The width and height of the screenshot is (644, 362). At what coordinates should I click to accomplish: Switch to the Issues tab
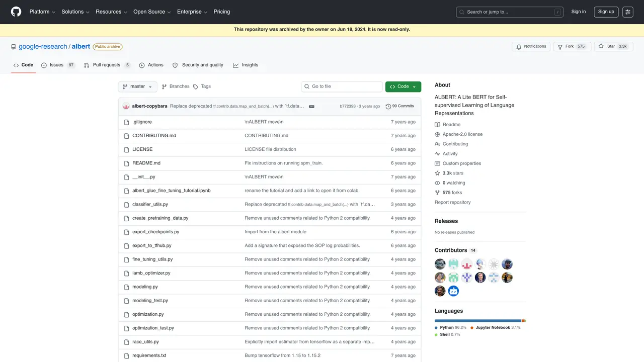[58, 65]
